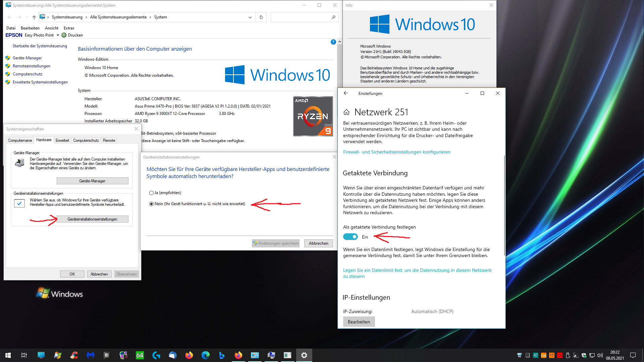Click the Ryzen 9 processor logo image

pyautogui.click(x=313, y=116)
